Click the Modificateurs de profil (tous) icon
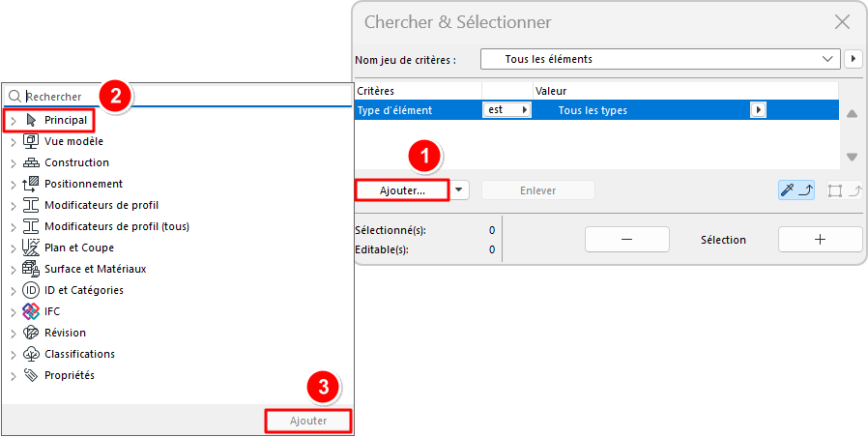 (x=30, y=226)
